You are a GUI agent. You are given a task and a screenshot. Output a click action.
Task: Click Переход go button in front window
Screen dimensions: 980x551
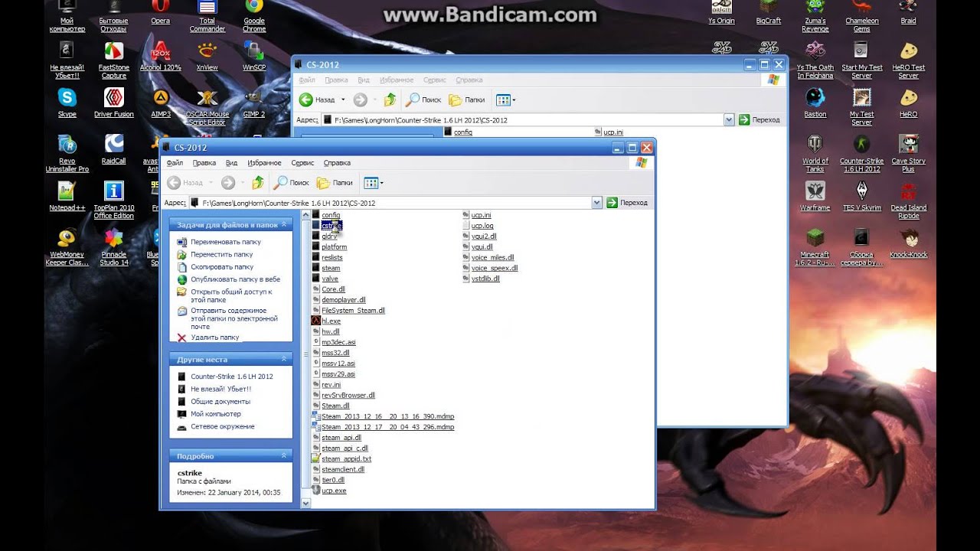point(627,203)
